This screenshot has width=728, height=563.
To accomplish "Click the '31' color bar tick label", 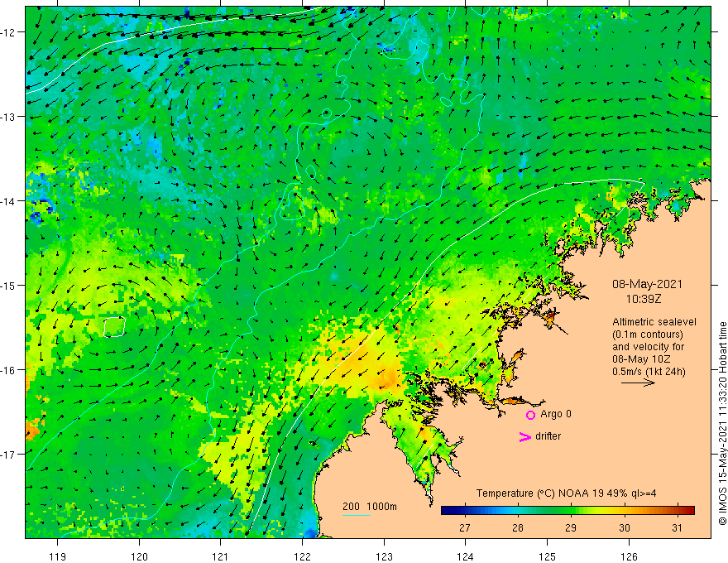I will click(x=678, y=527).
